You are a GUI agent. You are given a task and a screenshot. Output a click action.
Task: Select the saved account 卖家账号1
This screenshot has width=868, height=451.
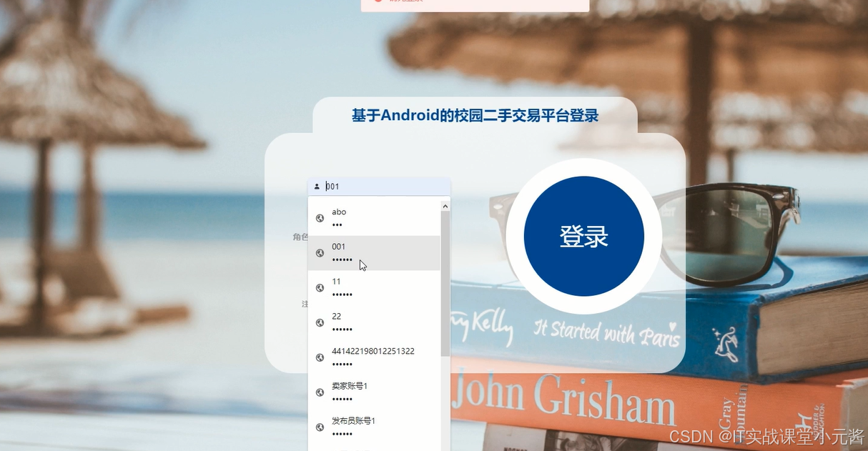pos(374,392)
